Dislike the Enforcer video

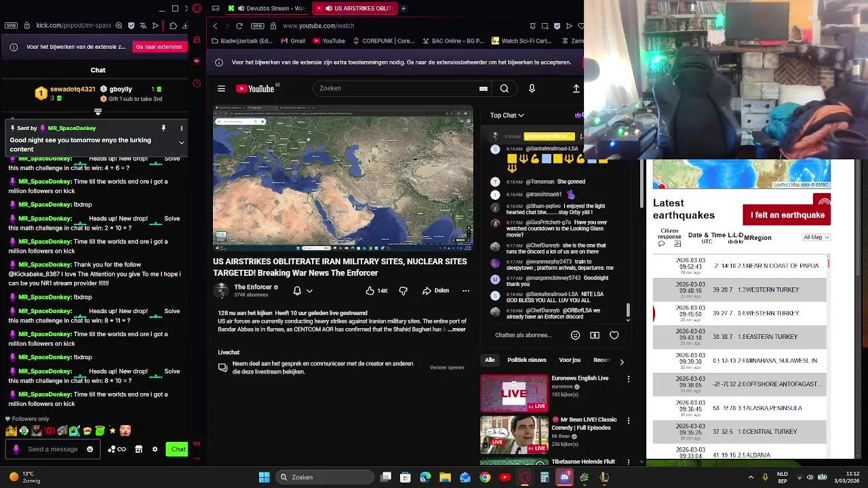tap(403, 291)
